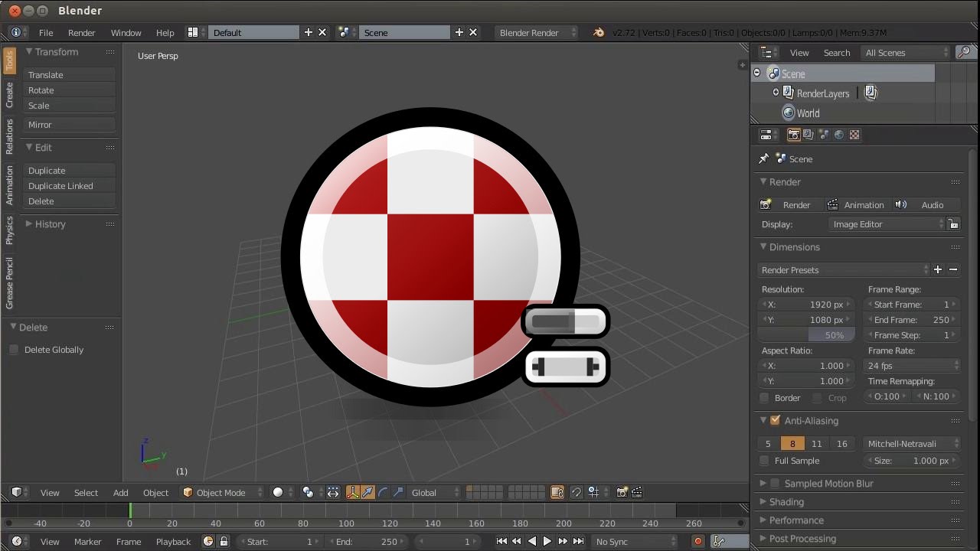This screenshot has height=551, width=980.
Task: Click the outliner magnifier filter icon
Action: [x=964, y=52]
